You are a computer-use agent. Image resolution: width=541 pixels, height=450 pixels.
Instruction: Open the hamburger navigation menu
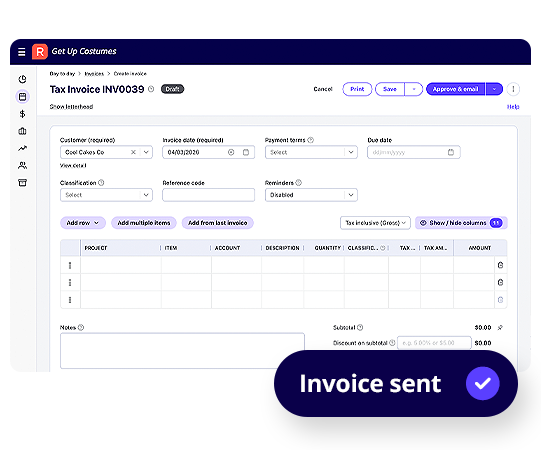[21, 52]
